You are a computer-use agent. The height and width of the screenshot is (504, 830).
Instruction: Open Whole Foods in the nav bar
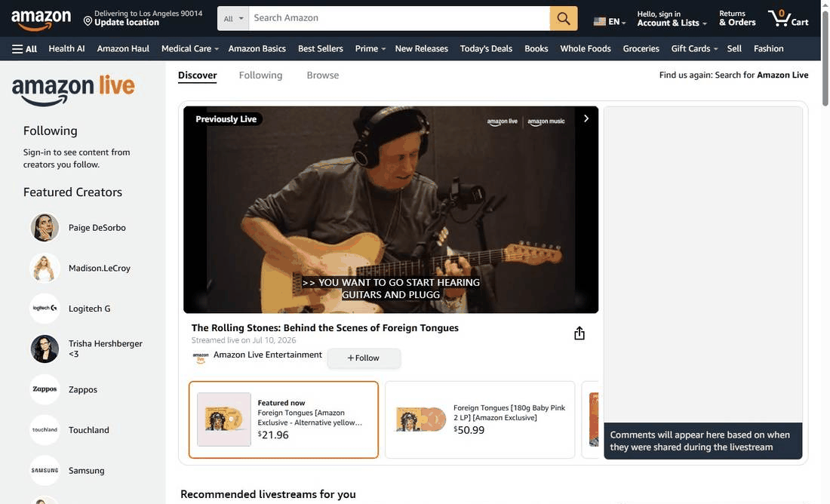click(586, 49)
